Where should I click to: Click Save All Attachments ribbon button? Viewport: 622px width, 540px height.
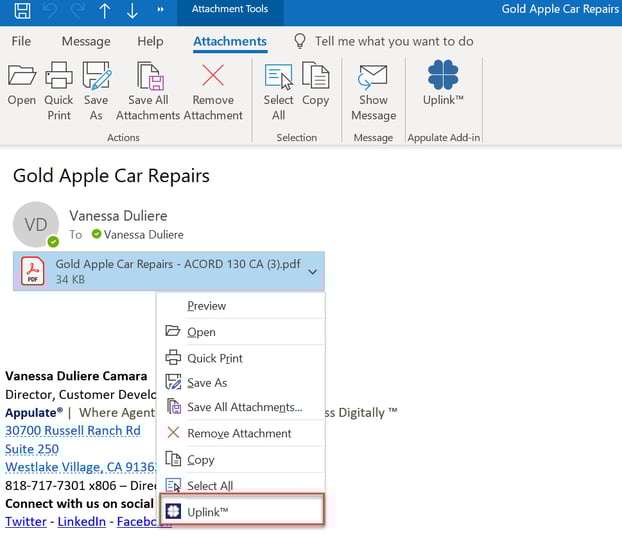[148, 91]
